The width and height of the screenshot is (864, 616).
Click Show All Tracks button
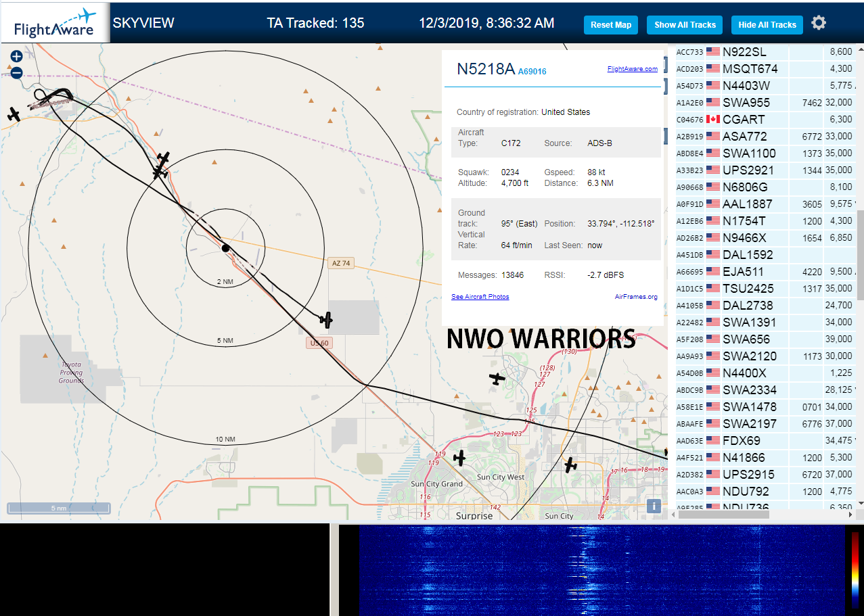[685, 25]
